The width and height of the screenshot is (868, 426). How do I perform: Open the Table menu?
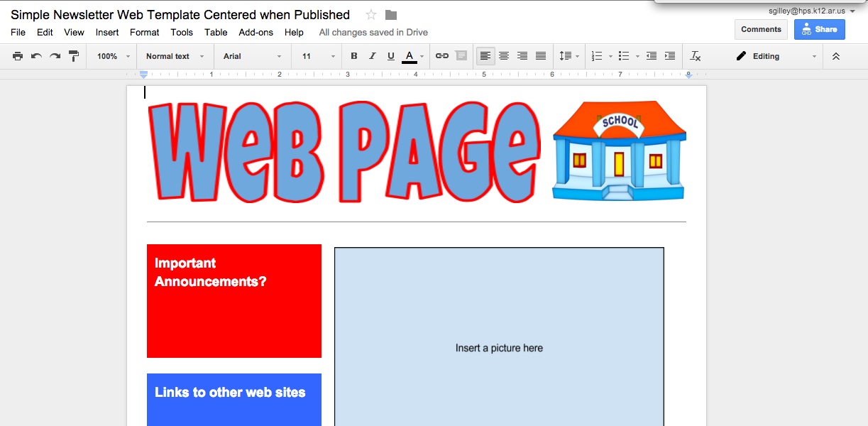216,32
